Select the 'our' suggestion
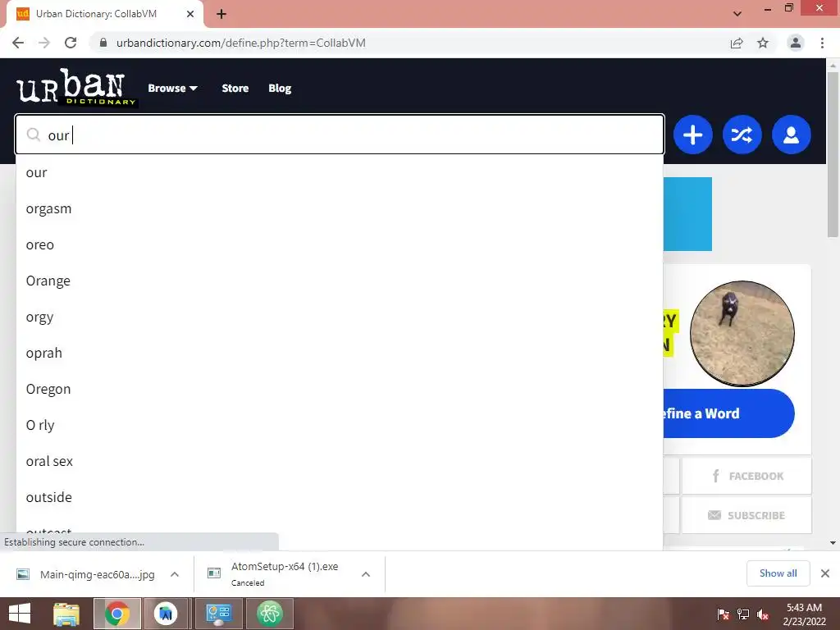 340,172
